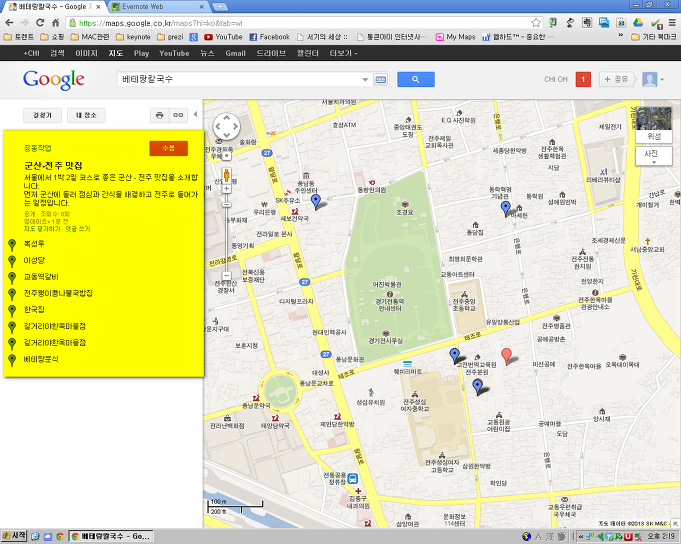
Task: Click the red notification badge 1
Action: [x=583, y=79]
